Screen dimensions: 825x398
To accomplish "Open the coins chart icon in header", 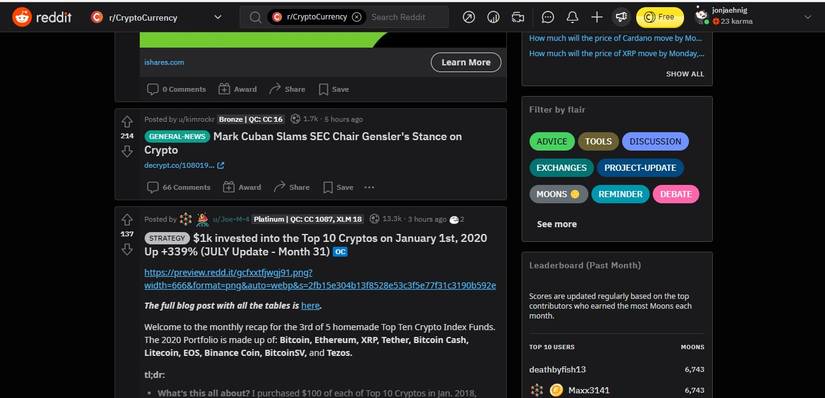I will pyautogui.click(x=493, y=17).
